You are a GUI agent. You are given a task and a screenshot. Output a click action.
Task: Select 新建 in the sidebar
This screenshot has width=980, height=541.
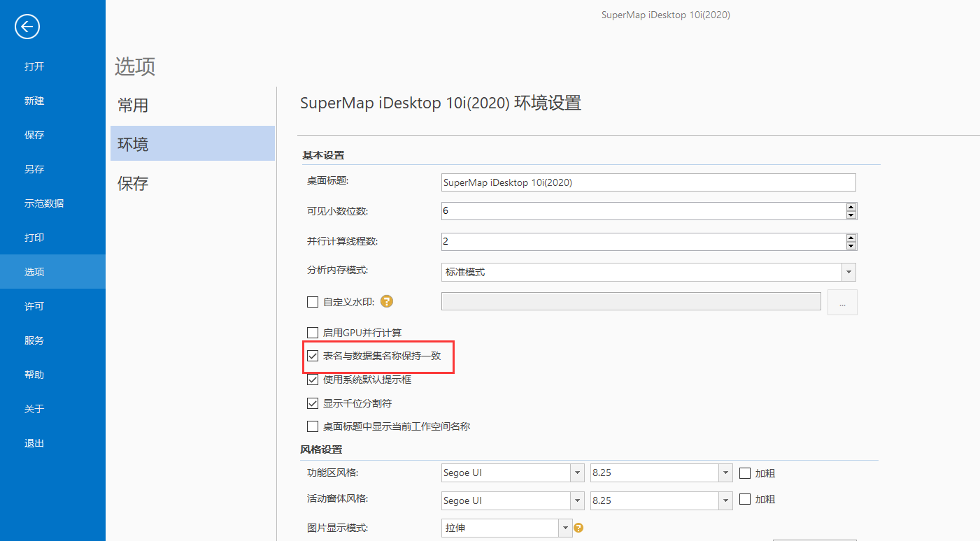click(x=34, y=101)
